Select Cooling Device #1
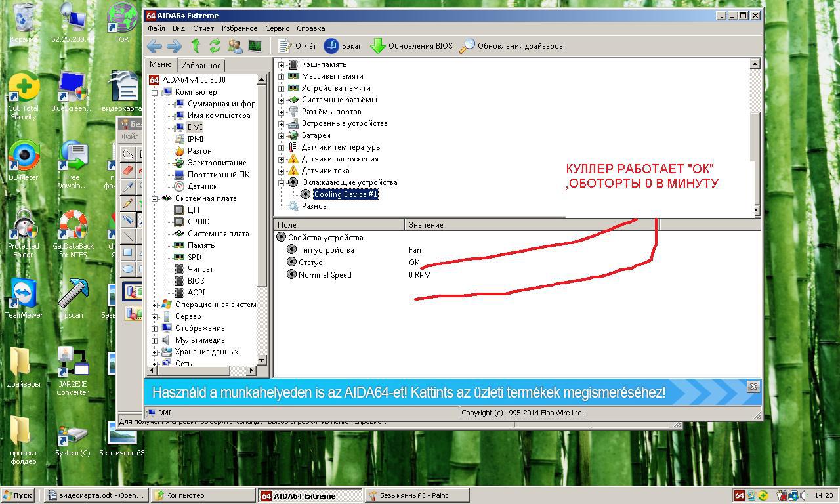 (346, 194)
